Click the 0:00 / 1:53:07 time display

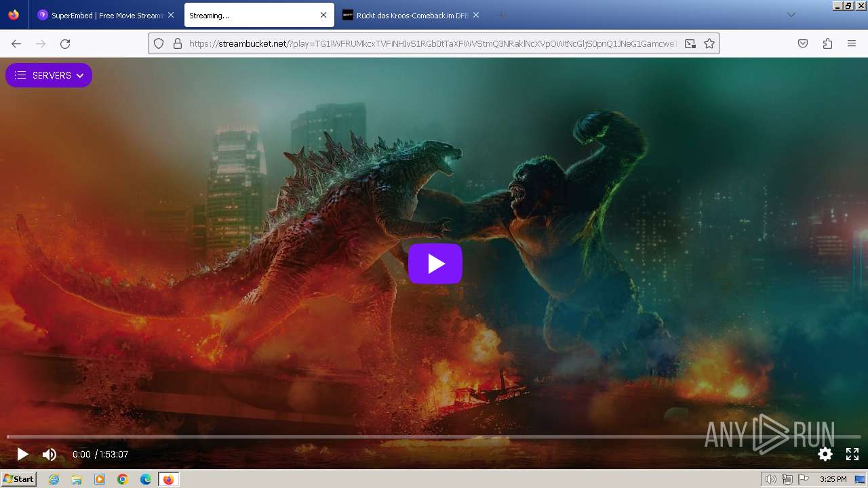tap(100, 455)
